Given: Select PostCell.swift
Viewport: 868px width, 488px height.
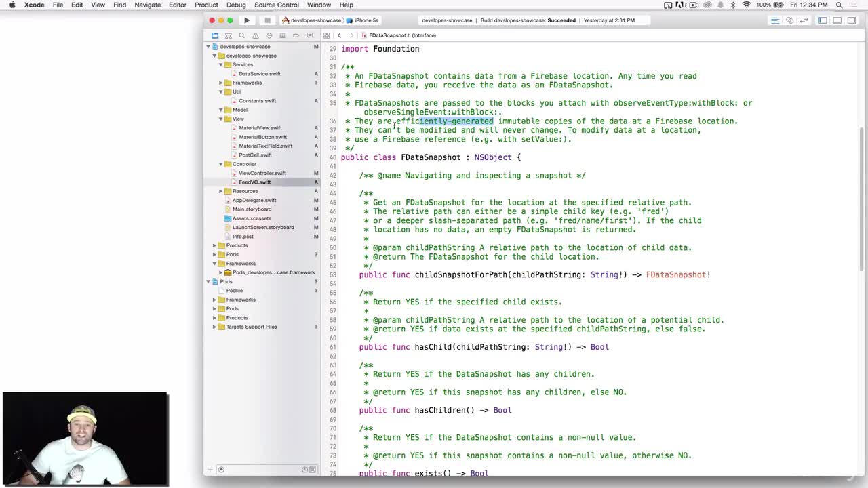Looking at the screenshot, I should [255, 155].
